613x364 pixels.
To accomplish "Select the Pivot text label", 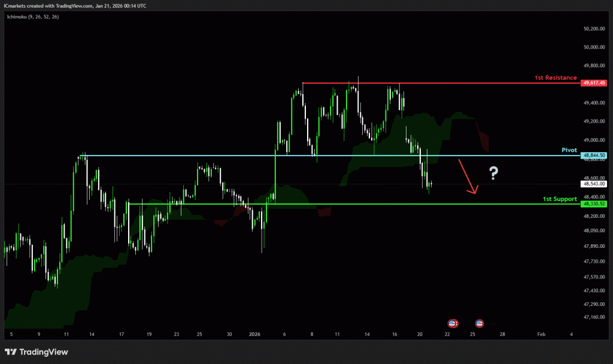I will pyautogui.click(x=569, y=150).
